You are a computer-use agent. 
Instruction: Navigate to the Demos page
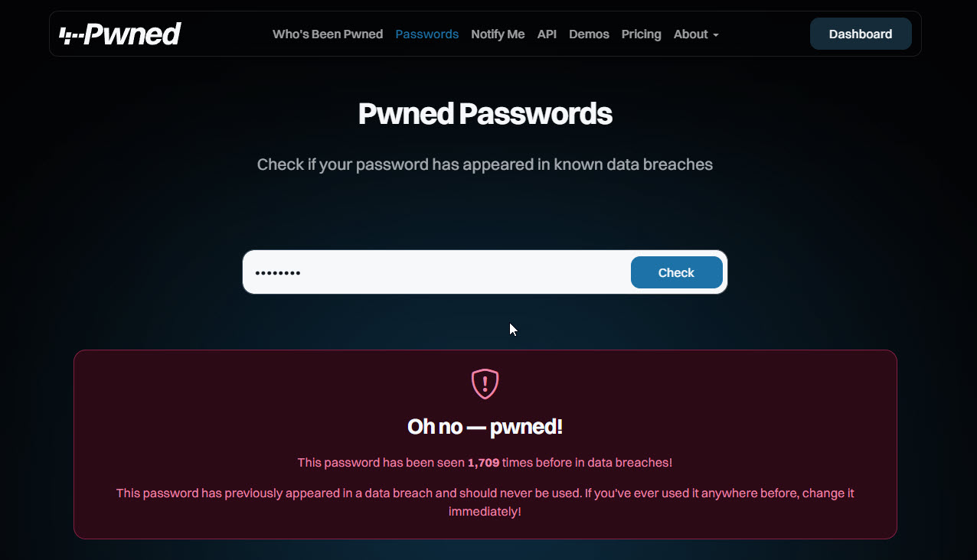[x=589, y=34]
